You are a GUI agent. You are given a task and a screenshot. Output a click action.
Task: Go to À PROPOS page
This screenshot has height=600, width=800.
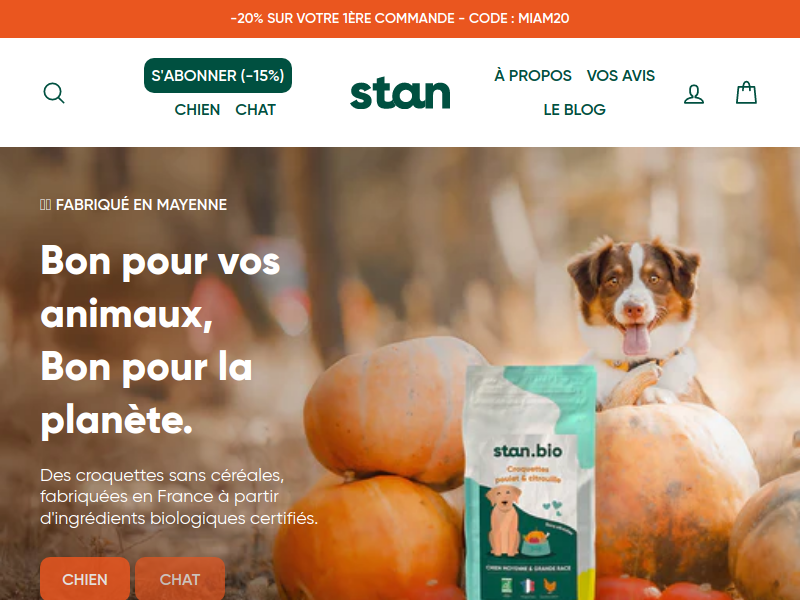pyautogui.click(x=533, y=76)
